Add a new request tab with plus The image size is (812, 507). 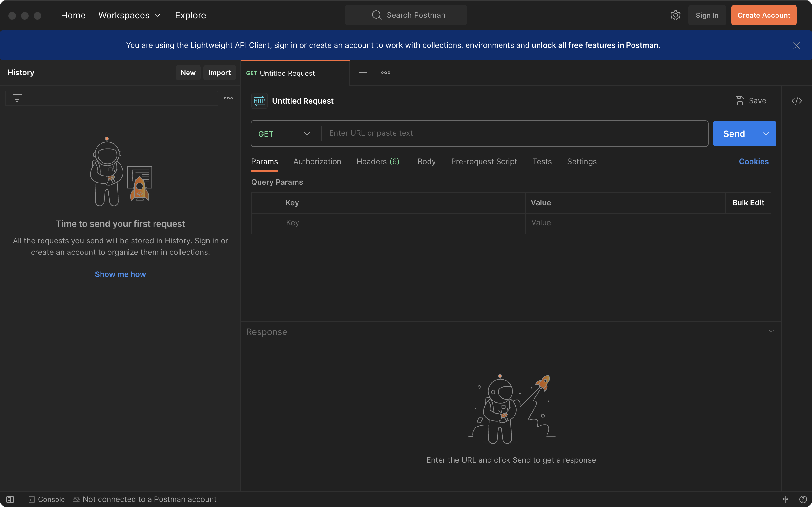click(x=363, y=73)
